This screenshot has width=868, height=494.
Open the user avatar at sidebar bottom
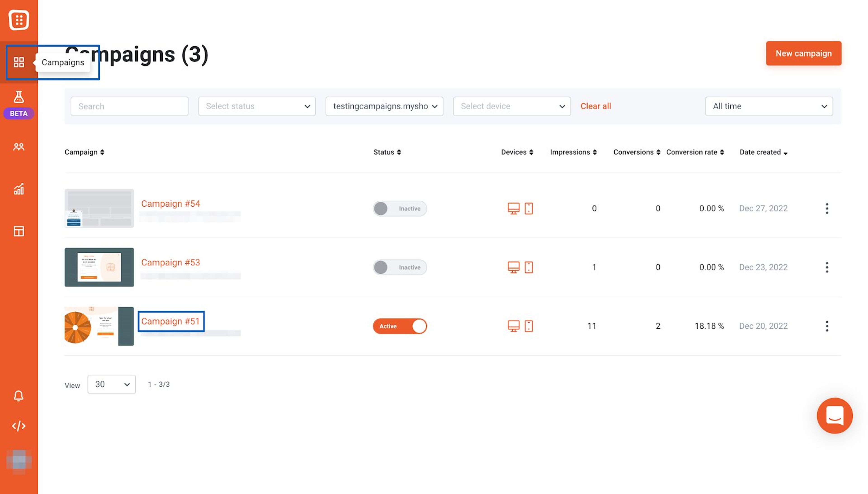[x=19, y=461]
